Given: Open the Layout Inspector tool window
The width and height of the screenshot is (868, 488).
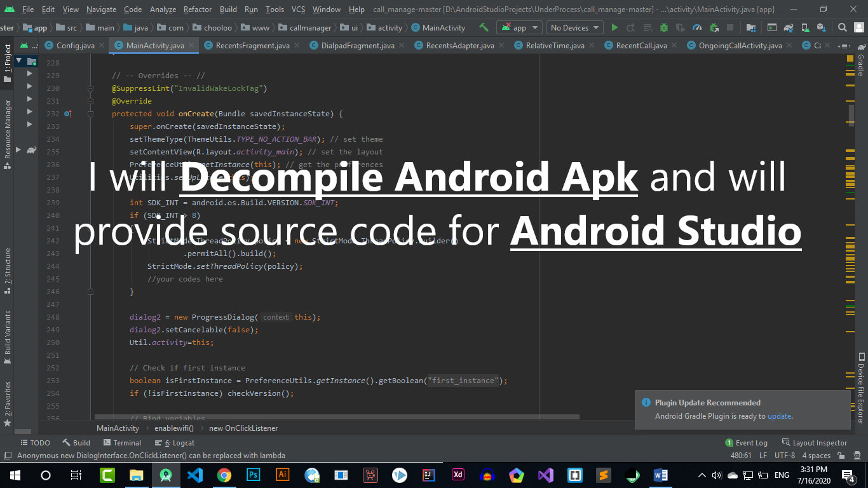Looking at the screenshot, I should coord(815,443).
